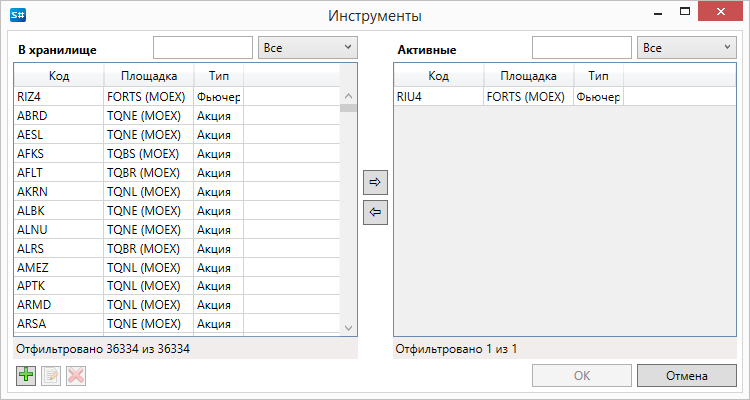Move selected instrument to Active list

tap(375, 183)
